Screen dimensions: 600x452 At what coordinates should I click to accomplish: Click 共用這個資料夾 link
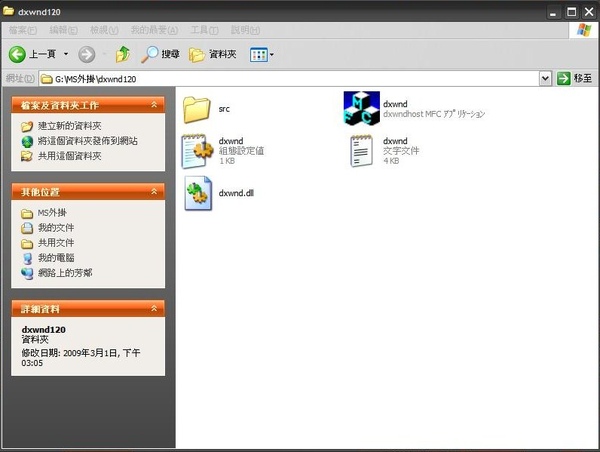[x=70, y=156]
